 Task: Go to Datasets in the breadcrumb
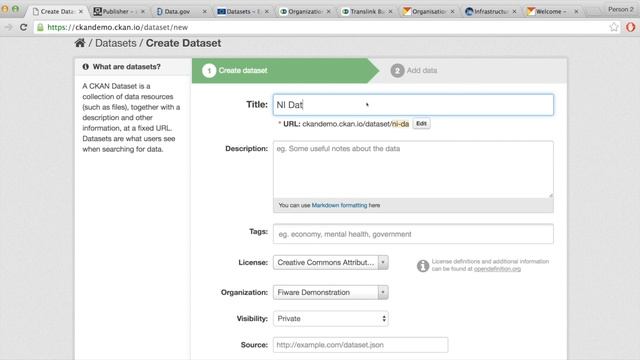(116, 43)
